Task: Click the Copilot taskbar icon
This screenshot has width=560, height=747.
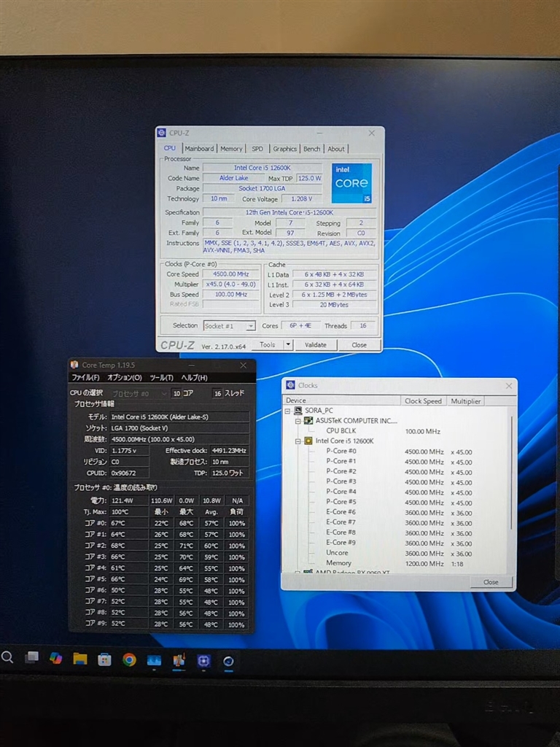Action: click(x=55, y=658)
